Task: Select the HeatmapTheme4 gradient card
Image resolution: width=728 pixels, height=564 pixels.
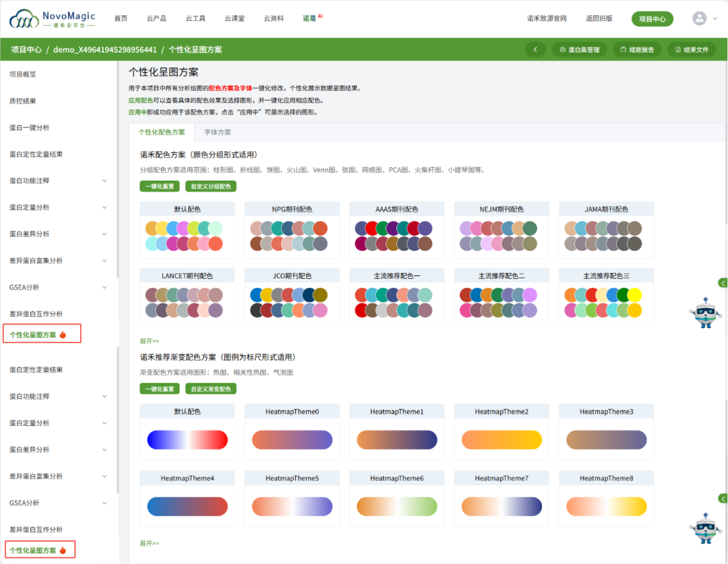Action: tap(187, 499)
